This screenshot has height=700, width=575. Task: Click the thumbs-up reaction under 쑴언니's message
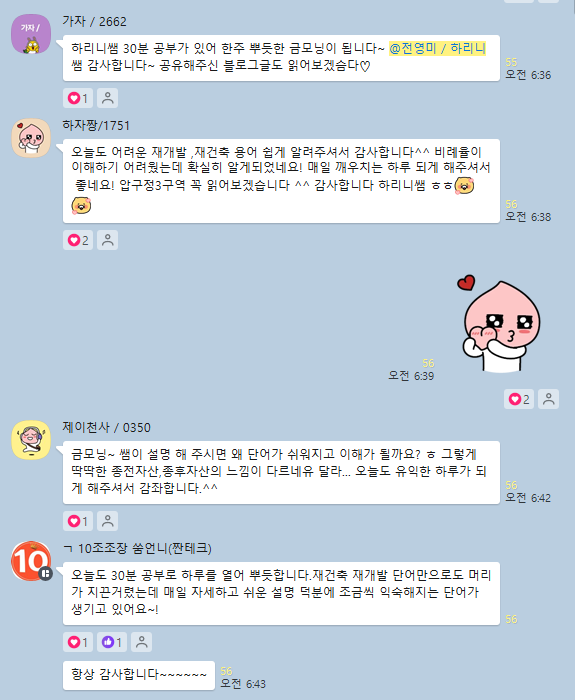tap(112, 642)
